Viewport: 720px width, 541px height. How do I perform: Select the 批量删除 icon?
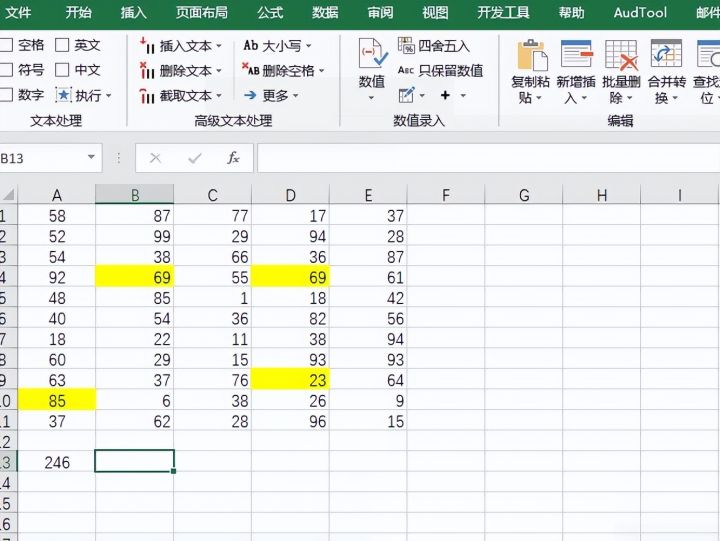tap(621, 55)
